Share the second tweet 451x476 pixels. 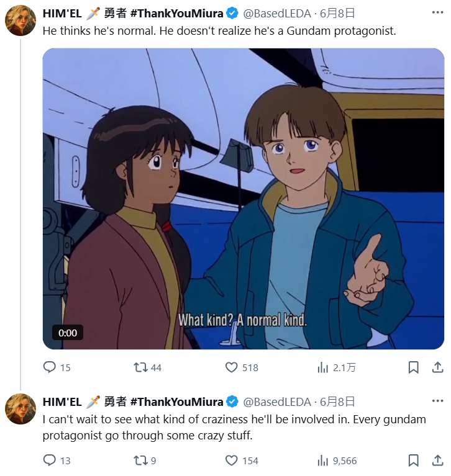[437, 460]
